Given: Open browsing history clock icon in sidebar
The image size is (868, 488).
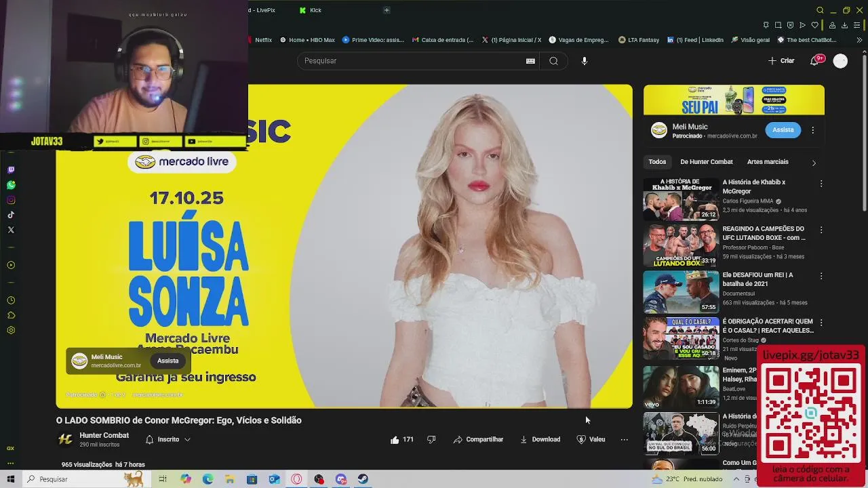Looking at the screenshot, I should click(11, 300).
